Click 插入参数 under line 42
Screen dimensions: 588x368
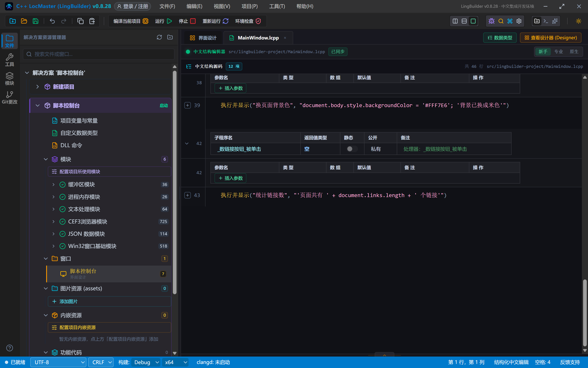click(230, 178)
